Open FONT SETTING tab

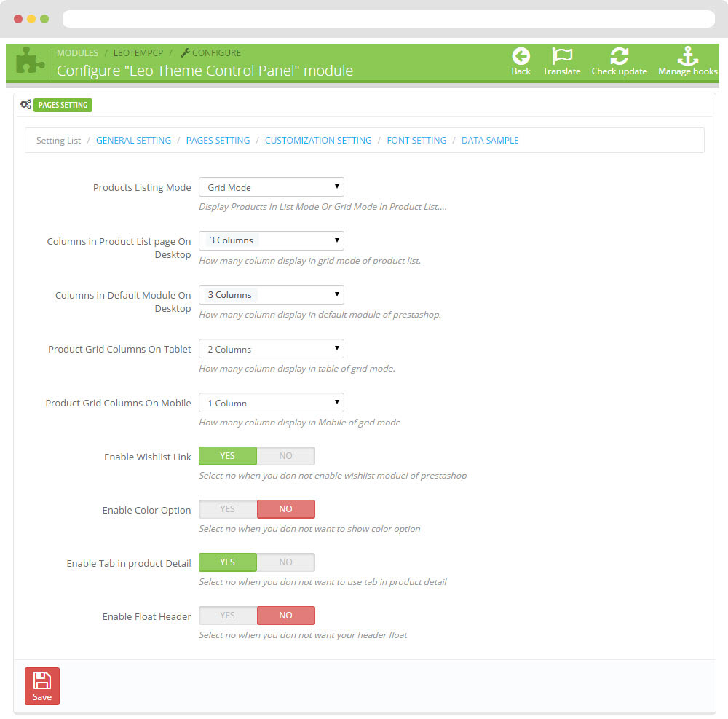click(x=416, y=141)
